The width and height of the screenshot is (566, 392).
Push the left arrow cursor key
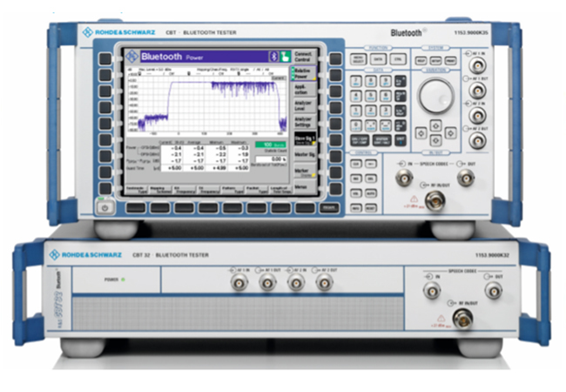[x=421, y=133]
